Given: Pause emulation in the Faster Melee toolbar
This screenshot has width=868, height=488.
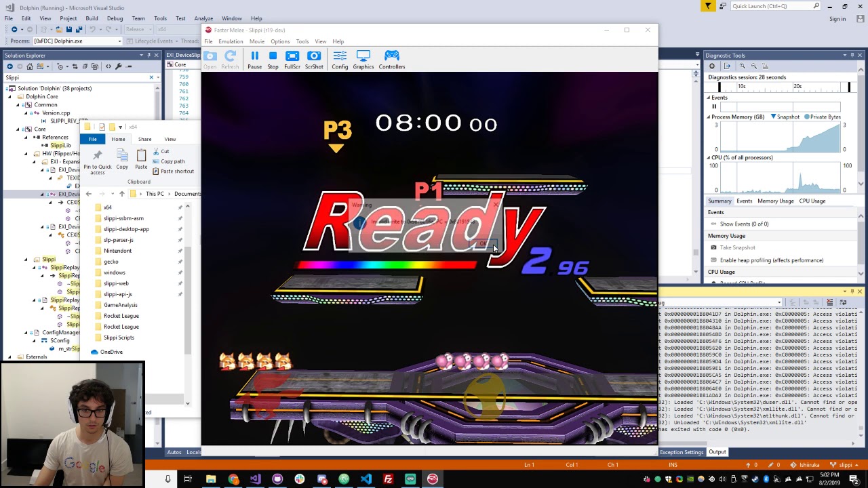Looking at the screenshot, I should (x=254, y=60).
